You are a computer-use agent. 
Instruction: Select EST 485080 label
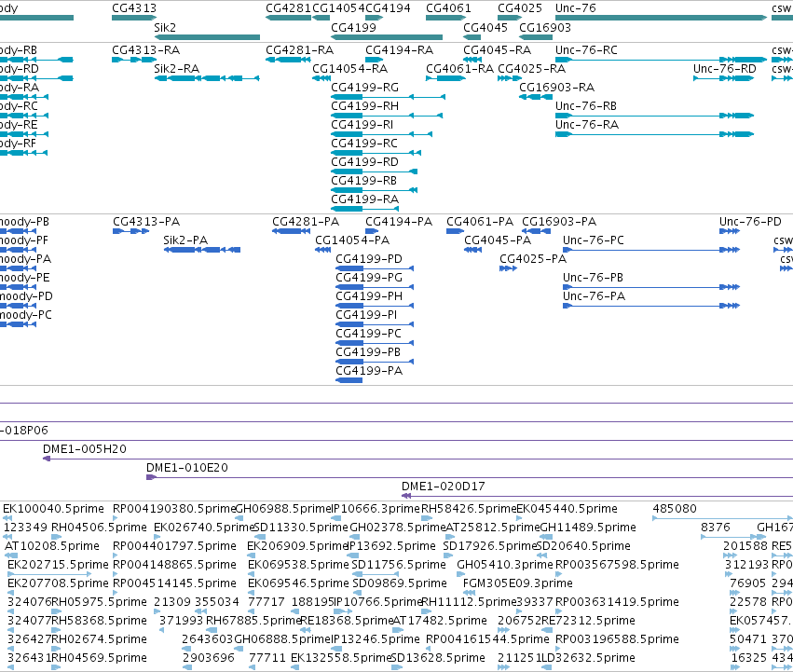[675, 509]
